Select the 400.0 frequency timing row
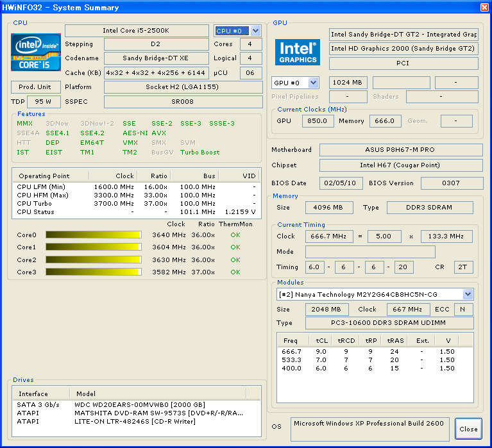The height and width of the screenshot is (448, 492). 375,368
